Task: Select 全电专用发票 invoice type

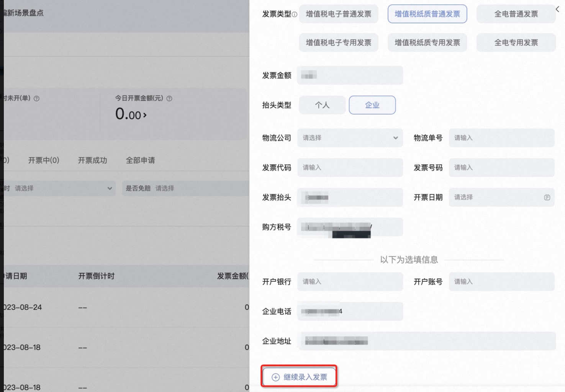Action: [x=516, y=42]
